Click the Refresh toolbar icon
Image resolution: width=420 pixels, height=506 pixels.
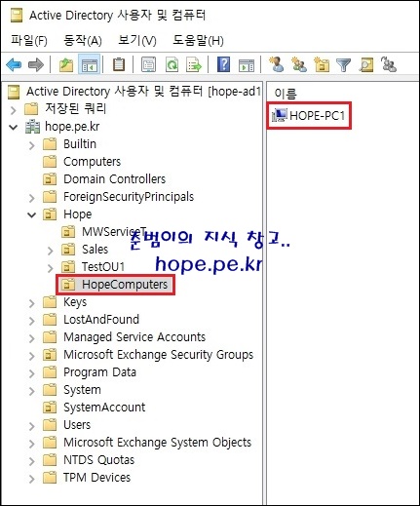tap(172, 64)
